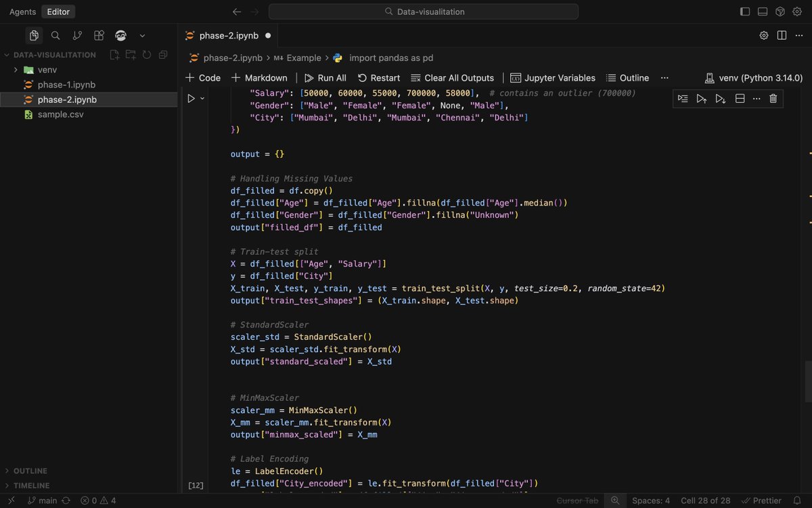Open remote window indicator in status bar
This screenshot has height=508, width=812.
[11, 501]
